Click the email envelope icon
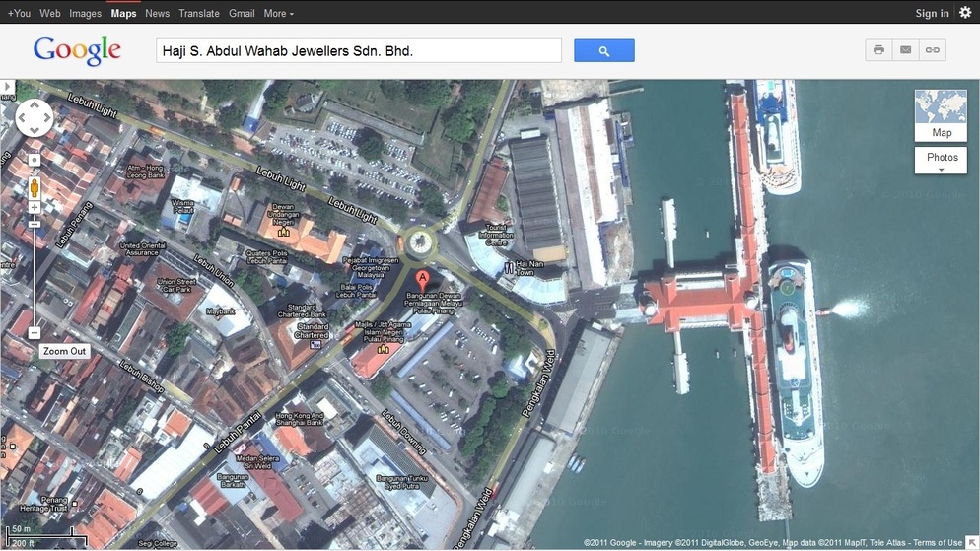 click(905, 50)
